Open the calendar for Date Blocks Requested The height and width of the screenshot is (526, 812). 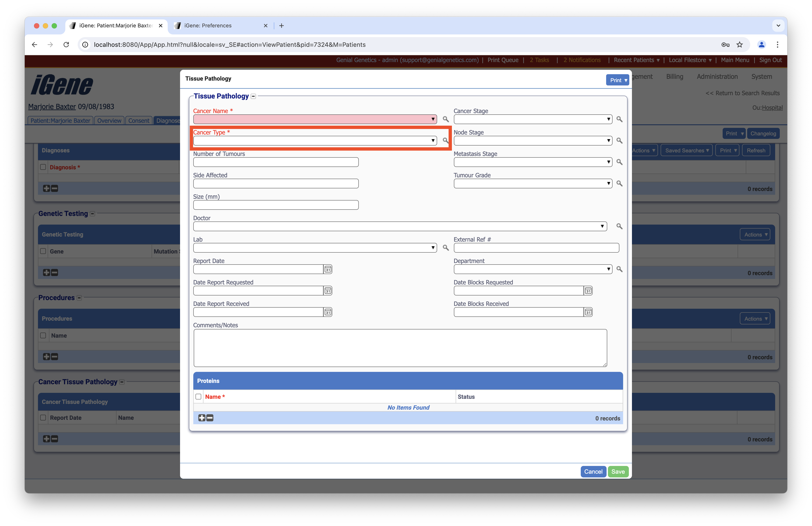pyautogui.click(x=588, y=291)
